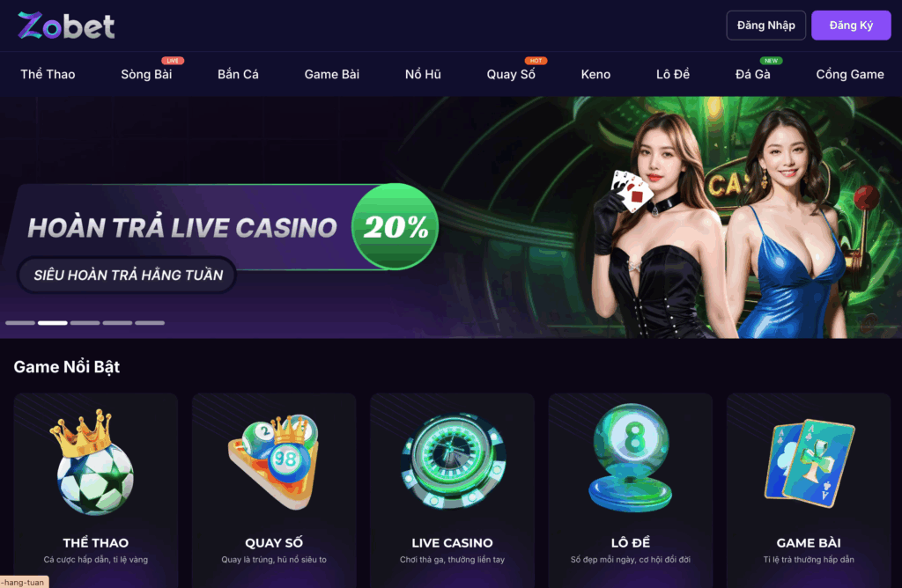Click the Đăng Ký register button
902x588 pixels.
tap(851, 26)
